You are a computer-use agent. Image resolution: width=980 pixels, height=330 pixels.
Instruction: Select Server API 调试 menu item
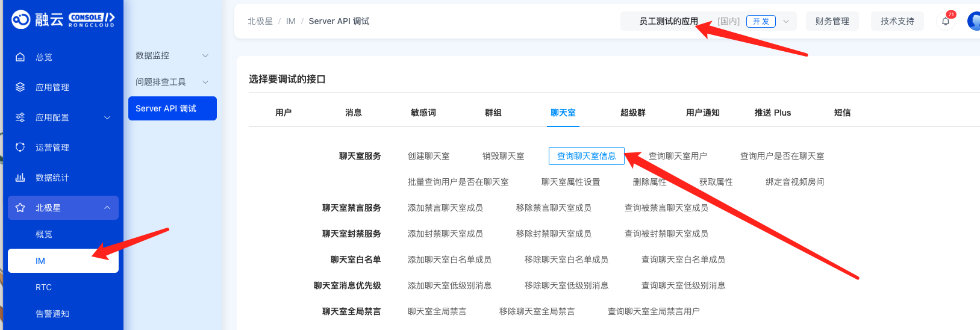pos(172,108)
